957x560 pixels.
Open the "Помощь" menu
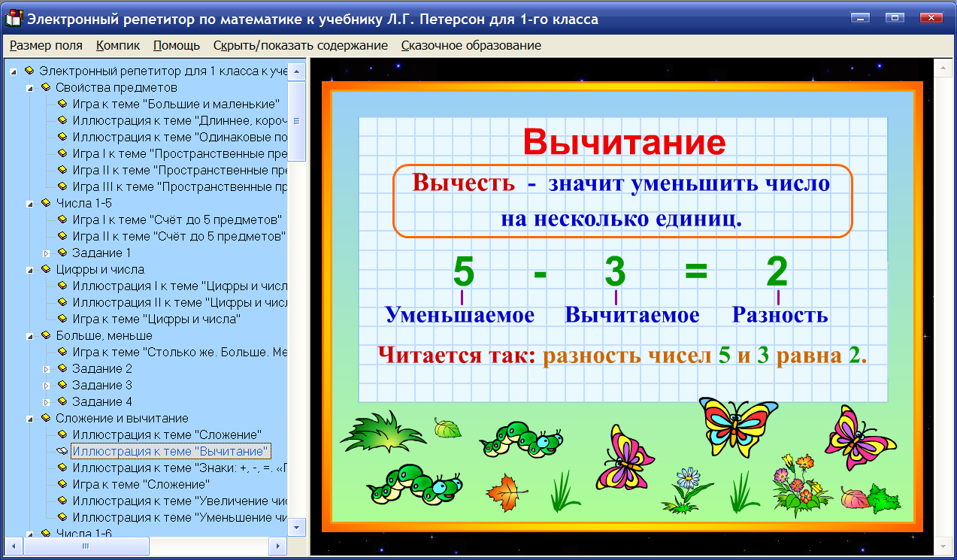(176, 45)
